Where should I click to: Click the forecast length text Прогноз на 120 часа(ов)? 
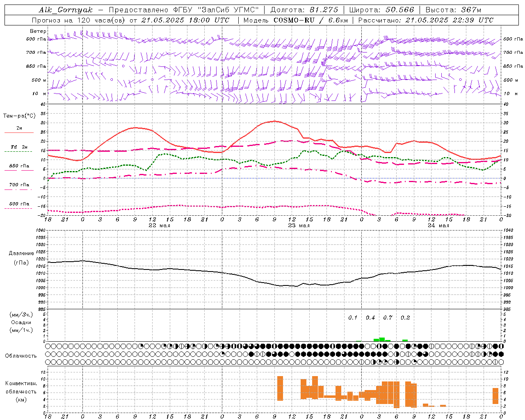pos(79,20)
